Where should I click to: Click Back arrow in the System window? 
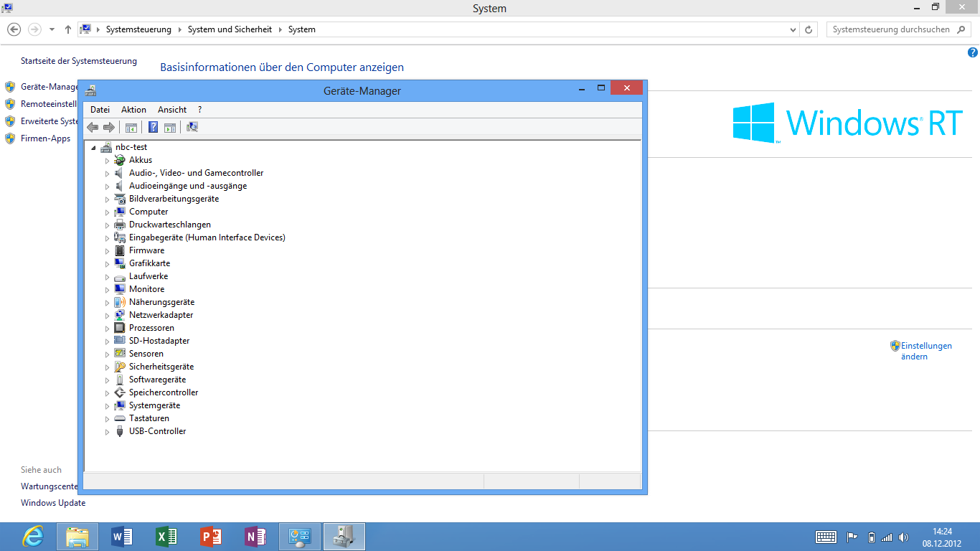click(14, 29)
